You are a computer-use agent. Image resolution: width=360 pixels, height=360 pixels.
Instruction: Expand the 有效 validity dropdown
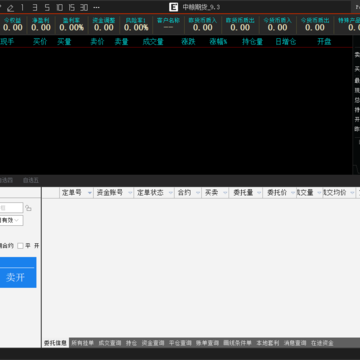[x=11, y=220]
